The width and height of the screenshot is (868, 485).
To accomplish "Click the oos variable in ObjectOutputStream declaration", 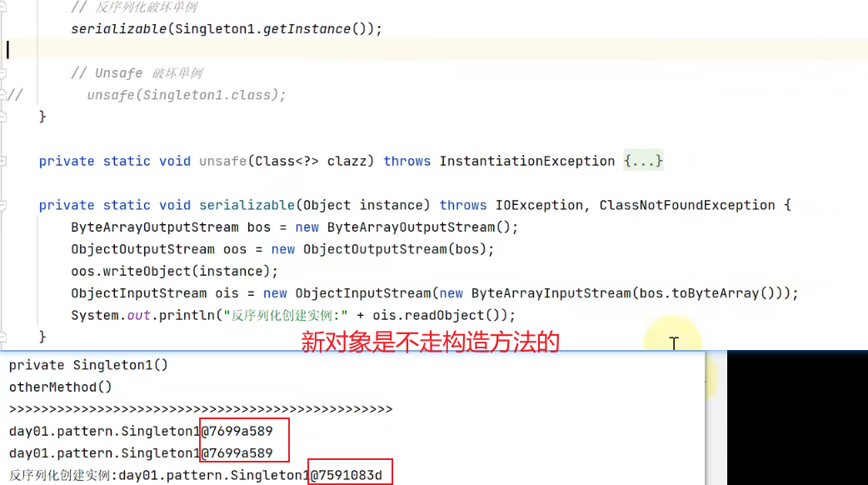I will point(235,250).
